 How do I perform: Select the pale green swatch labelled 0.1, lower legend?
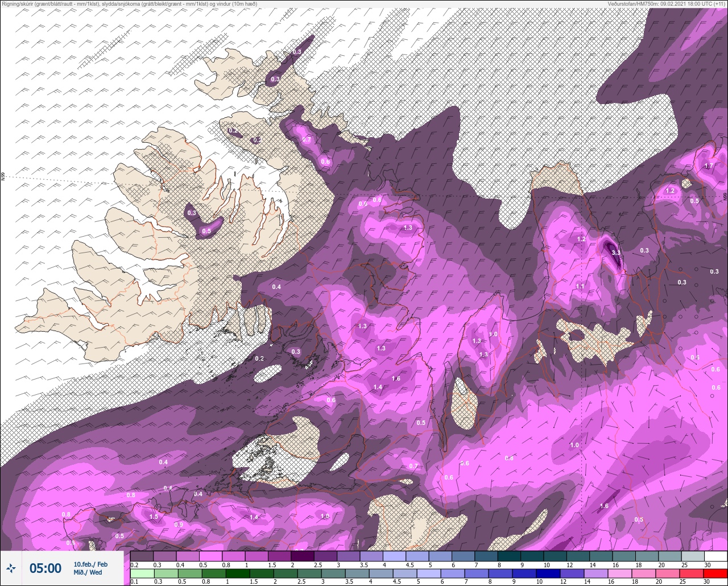click(142, 573)
